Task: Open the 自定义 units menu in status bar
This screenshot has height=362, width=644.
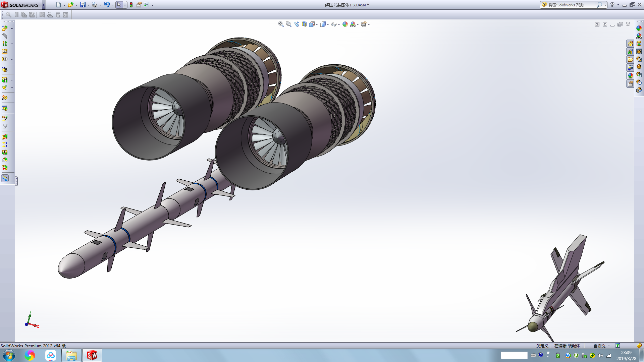Action: coord(601,346)
